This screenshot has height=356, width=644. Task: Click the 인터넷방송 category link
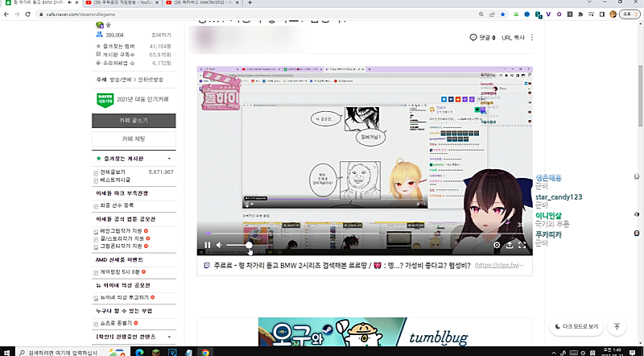pyautogui.click(x=151, y=80)
